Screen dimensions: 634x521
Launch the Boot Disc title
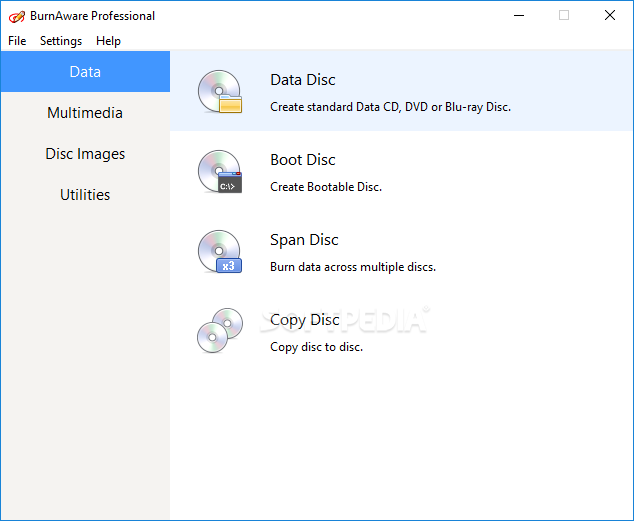303,160
